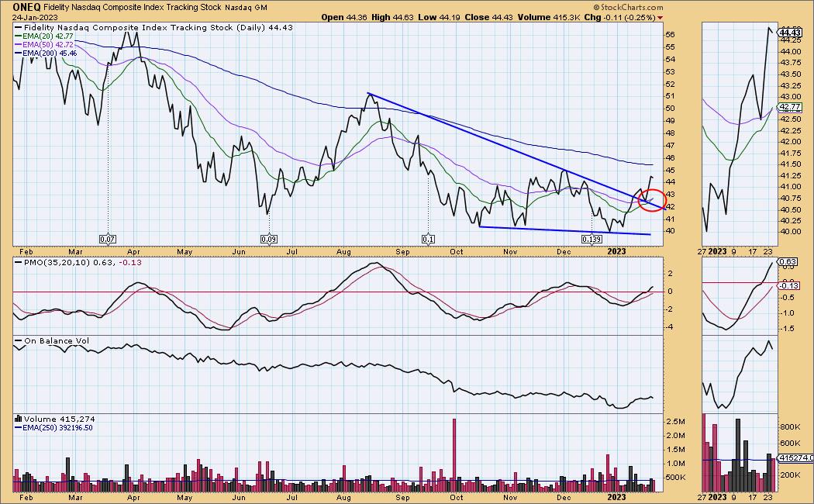814x504 pixels.
Task: Select the EMA(200) 45.46 legend entry
Action: coord(46,53)
